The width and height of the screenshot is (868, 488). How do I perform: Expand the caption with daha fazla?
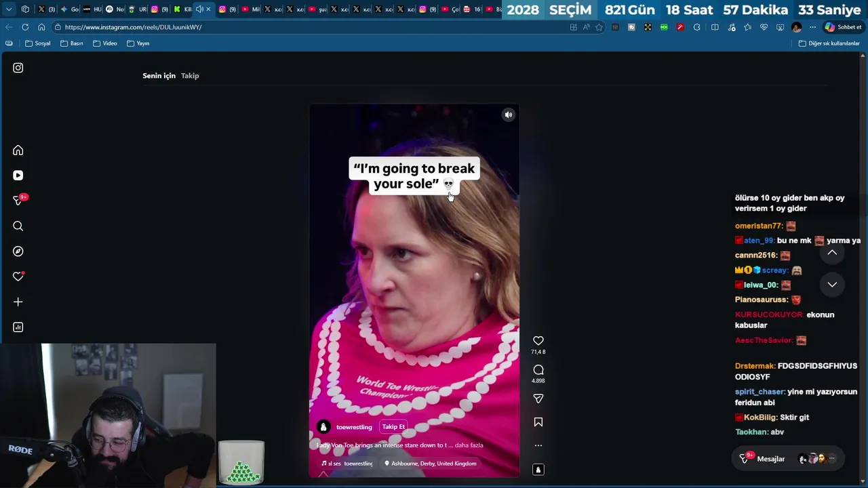pyautogui.click(x=469, y=445)
